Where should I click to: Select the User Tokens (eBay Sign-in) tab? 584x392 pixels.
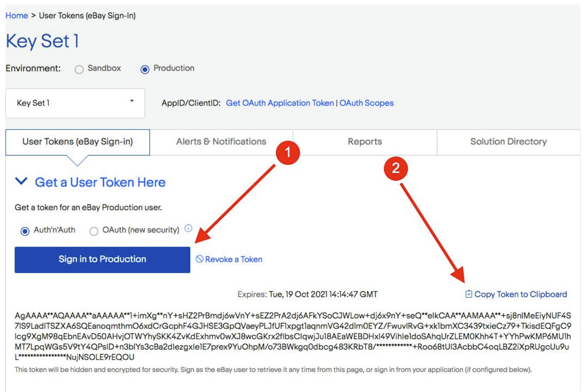78,142
